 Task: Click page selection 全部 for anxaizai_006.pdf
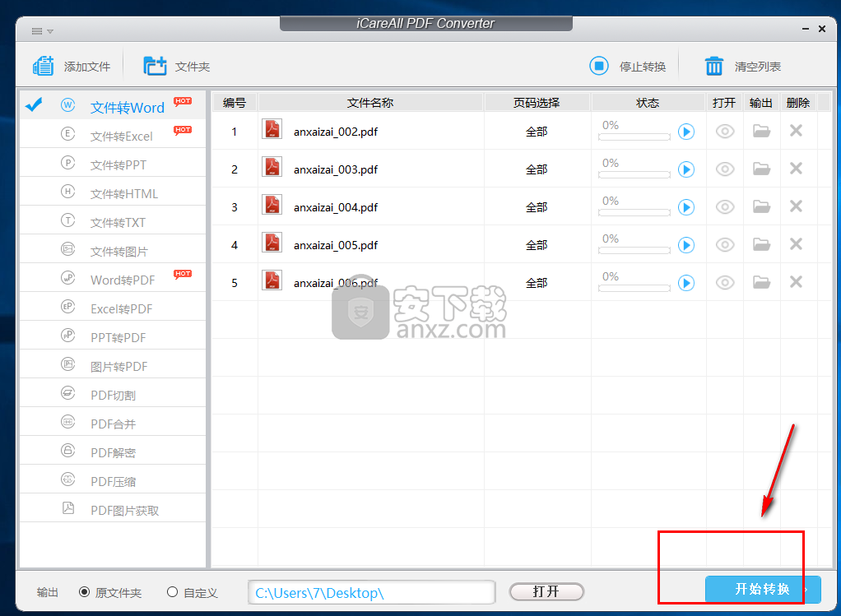pyautogui.click(x=537, y=283)
